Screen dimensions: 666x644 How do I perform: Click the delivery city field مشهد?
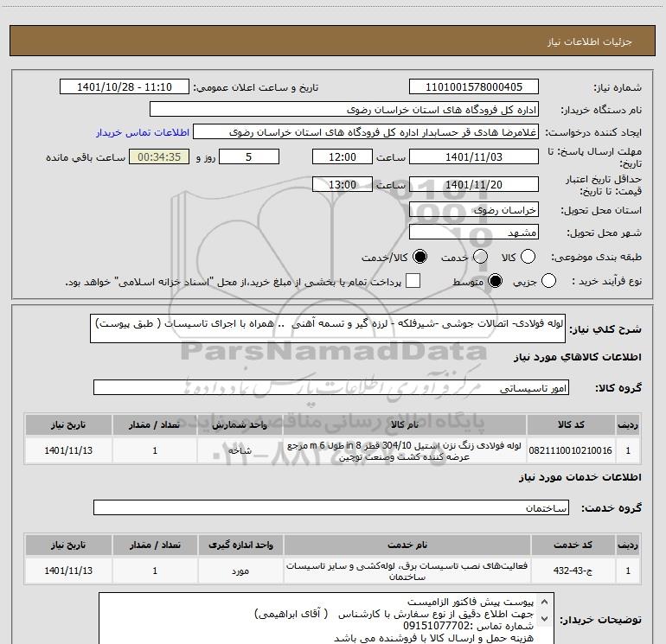click(x=474, y=233)
